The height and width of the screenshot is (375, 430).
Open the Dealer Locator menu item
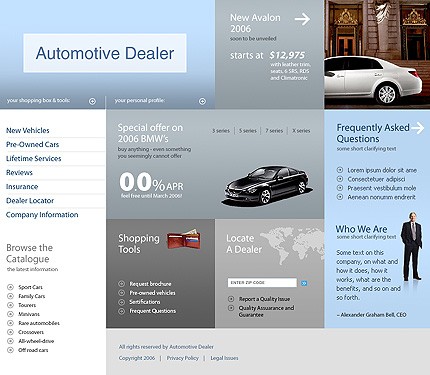pos(30,201)
